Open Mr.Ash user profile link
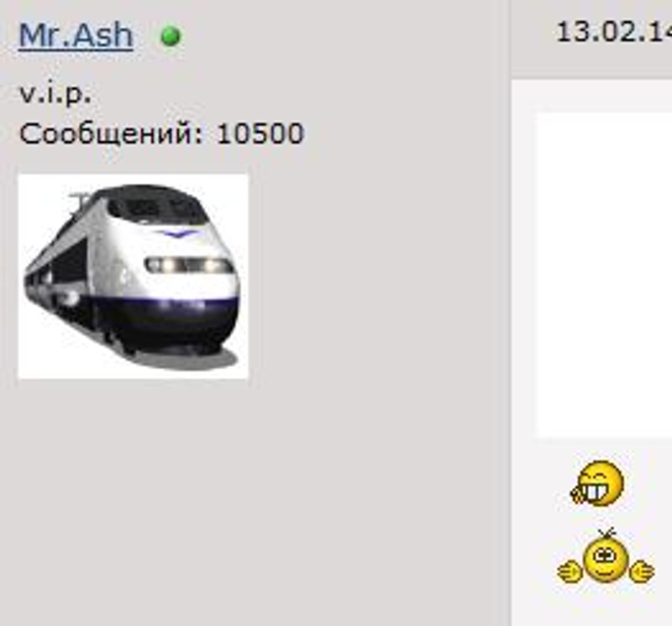672x626 pixels. (76, 35)
